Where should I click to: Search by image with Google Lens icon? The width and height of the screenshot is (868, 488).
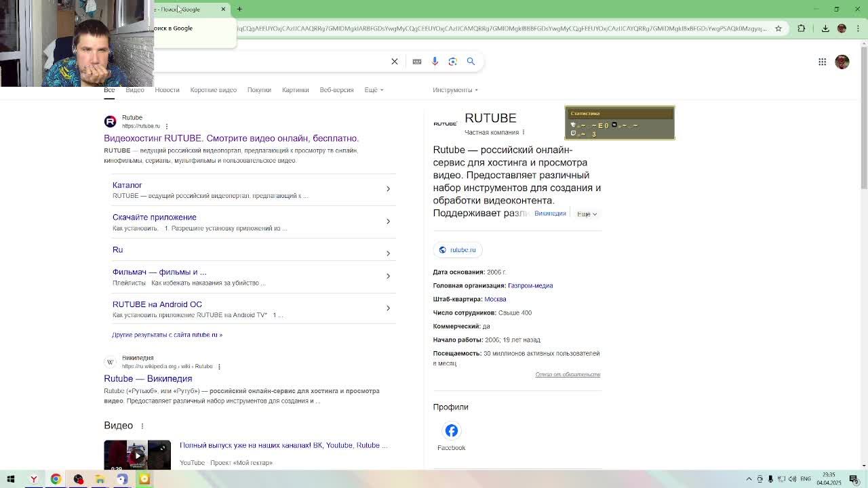click(x=453, y=62)
